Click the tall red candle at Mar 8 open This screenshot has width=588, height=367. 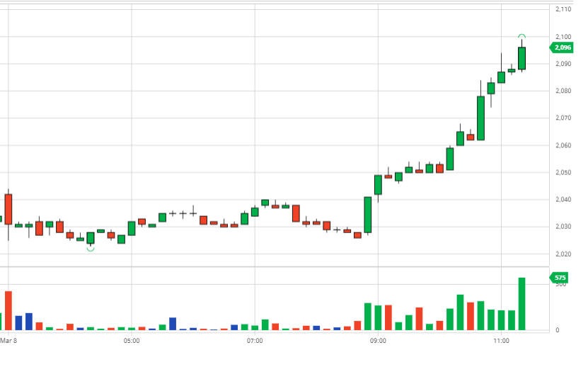pos(8,209)
